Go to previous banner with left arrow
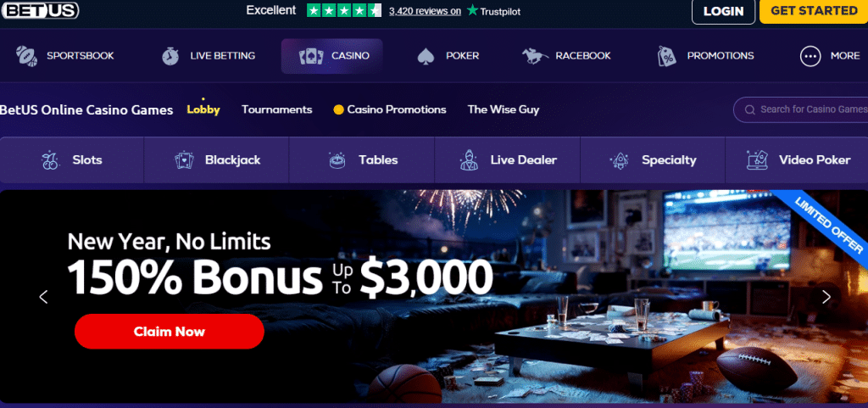This screenshot has height=408, width=868. (x=44, y=297)
